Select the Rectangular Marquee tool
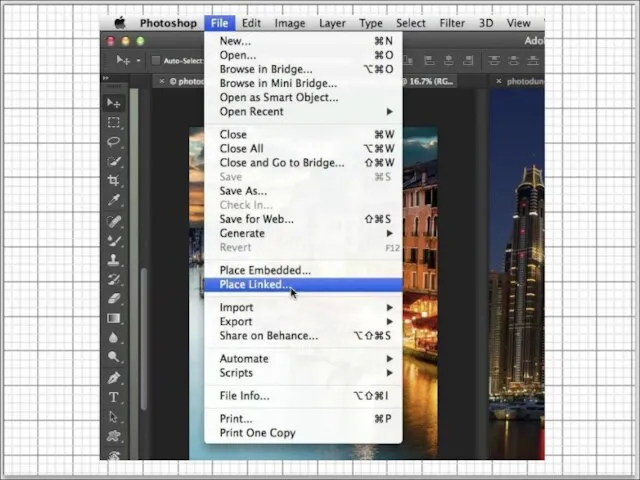The width and height of the screenshot is (640, 480). click(114, 123)
